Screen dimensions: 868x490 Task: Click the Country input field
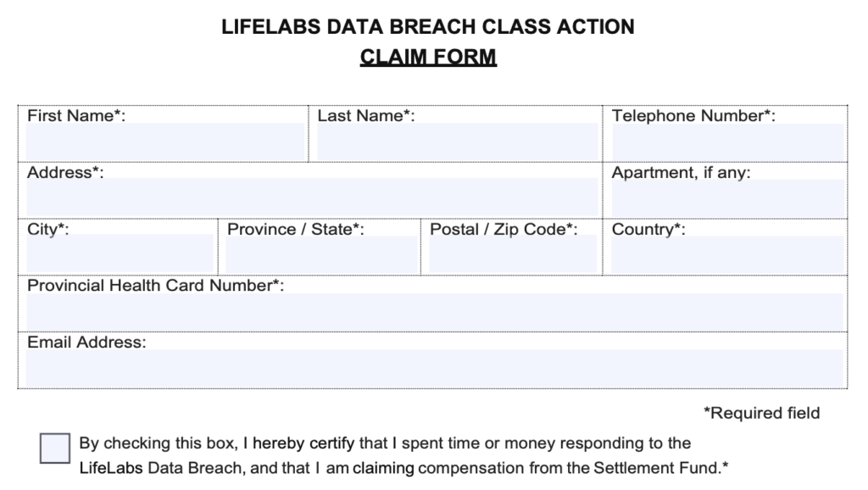click(727, 254)
